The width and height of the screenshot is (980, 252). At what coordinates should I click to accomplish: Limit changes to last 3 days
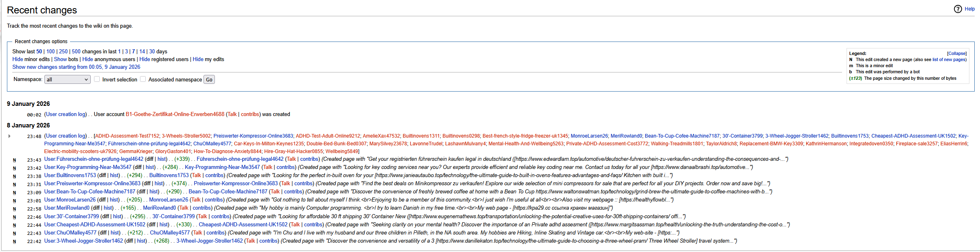point(126,52)
